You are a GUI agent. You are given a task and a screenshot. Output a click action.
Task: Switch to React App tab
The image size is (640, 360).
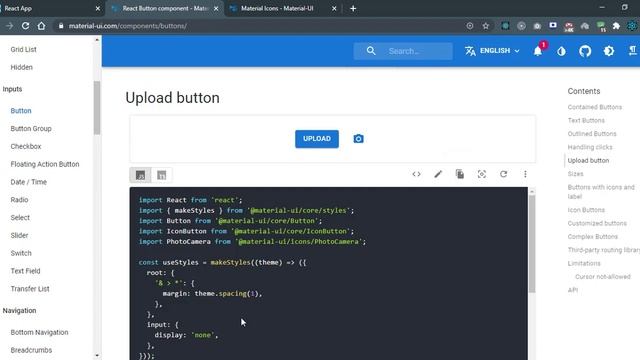[x=51, y=8]
